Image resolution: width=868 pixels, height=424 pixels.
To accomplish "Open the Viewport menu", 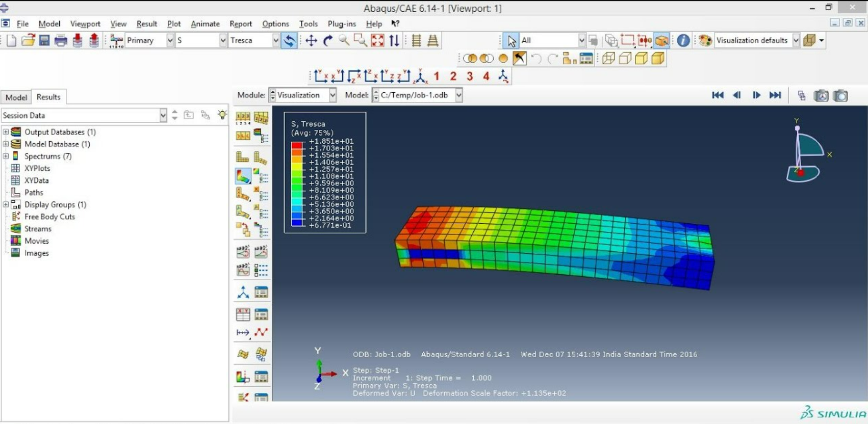I will coord(85,23).
